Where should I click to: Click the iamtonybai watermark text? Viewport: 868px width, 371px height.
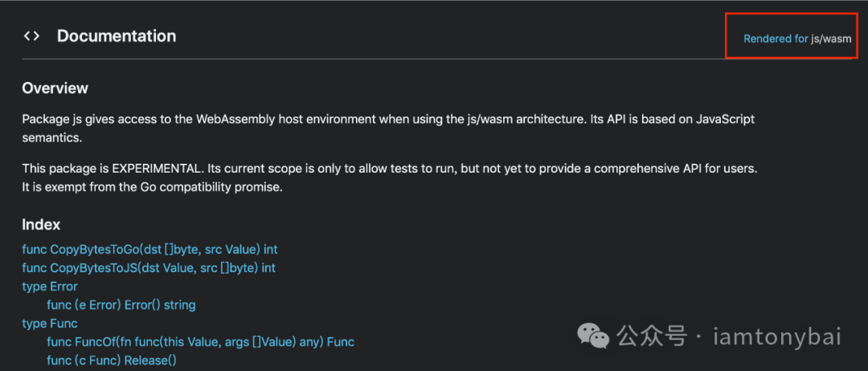click(776, 336)
